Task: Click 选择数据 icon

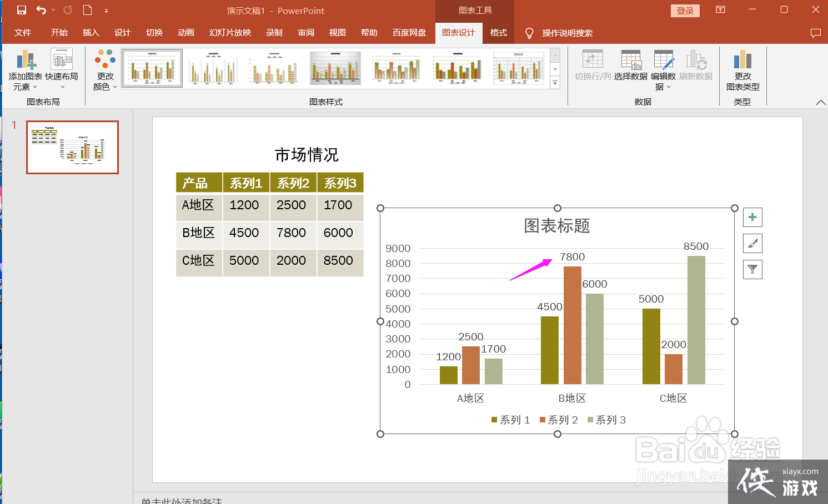Action: point(631,65)
